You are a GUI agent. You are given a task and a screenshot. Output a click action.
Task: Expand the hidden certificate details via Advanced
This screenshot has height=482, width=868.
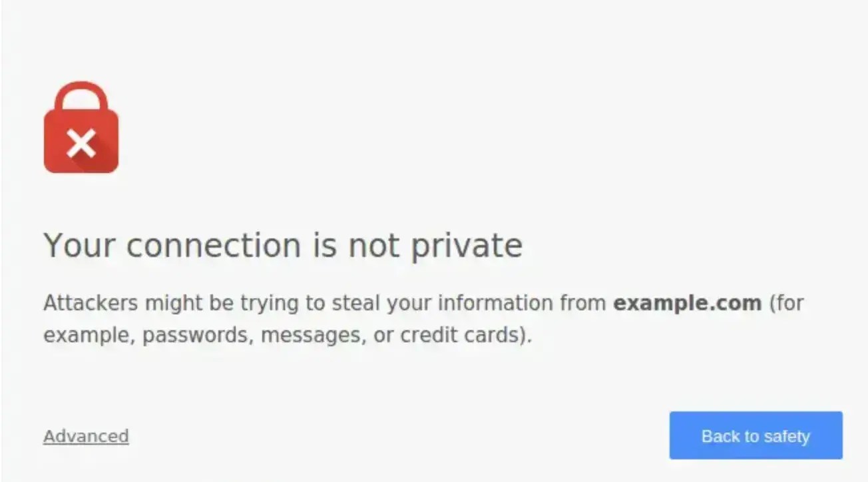pos(85,436)
